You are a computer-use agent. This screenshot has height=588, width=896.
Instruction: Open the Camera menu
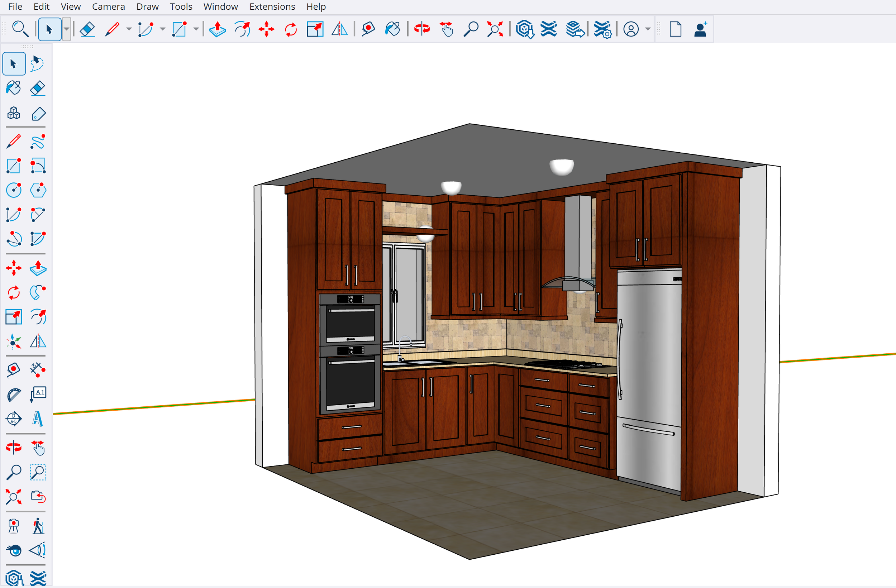click(109, 6)
